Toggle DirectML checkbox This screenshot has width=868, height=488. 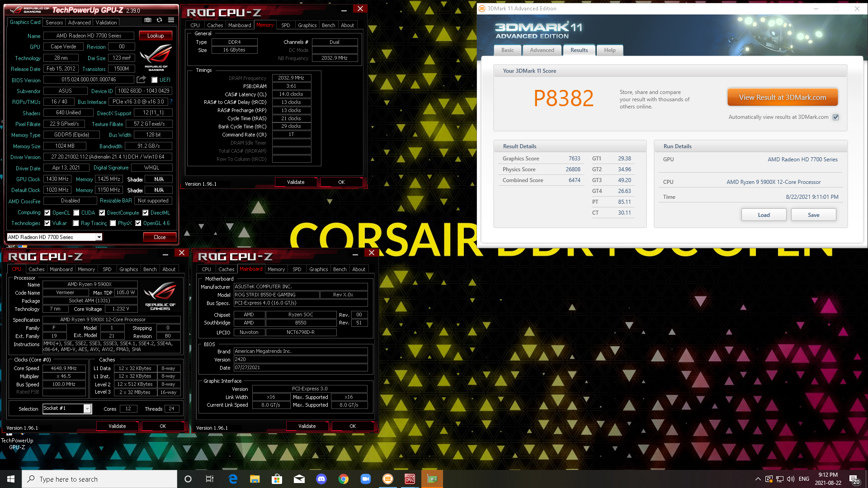click(x=146, y=213)
